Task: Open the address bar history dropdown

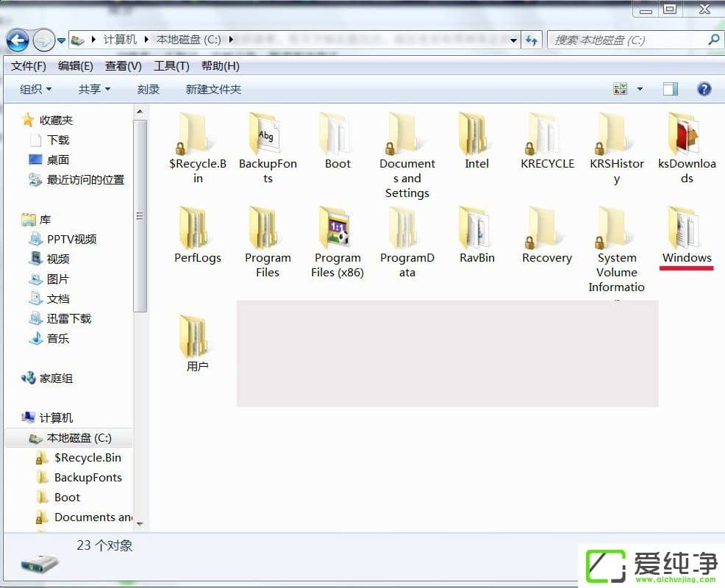Action: 514,40
